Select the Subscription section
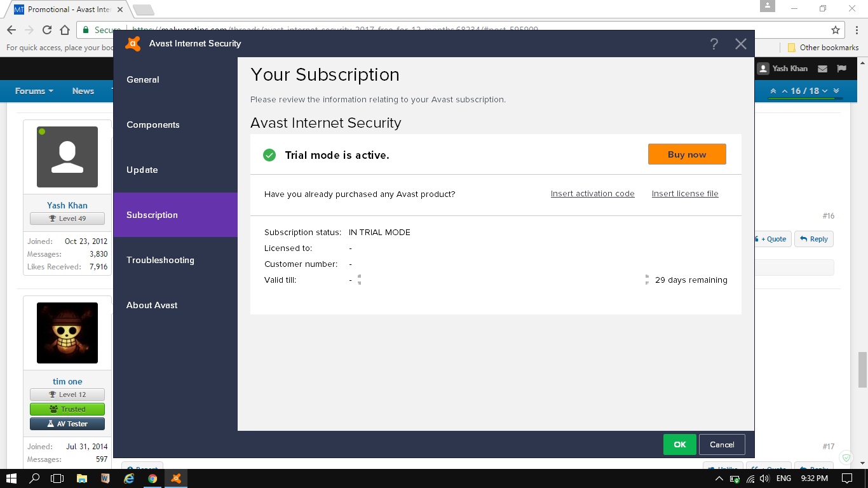 point(175,215)
